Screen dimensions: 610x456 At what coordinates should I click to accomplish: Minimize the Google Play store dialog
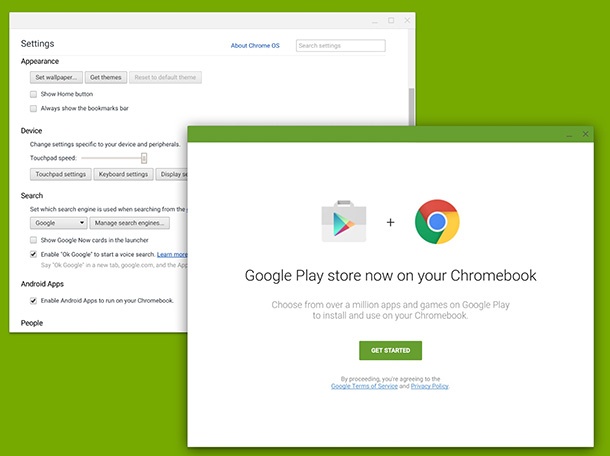(569, 135)
